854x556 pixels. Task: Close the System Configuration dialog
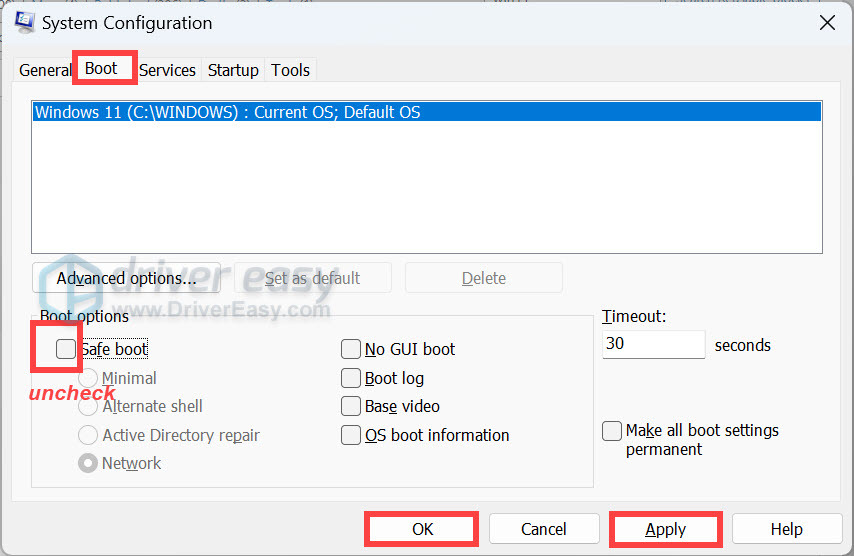tap(827, 22)
